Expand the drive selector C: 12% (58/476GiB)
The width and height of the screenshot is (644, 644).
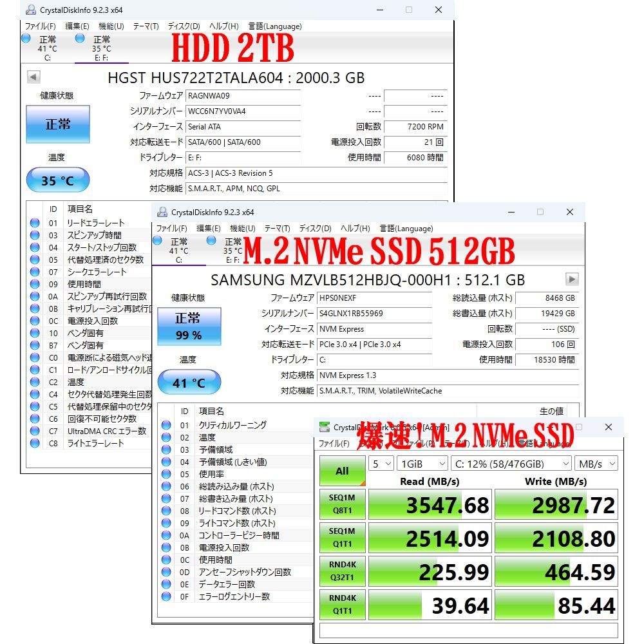(x=511, y=464)
